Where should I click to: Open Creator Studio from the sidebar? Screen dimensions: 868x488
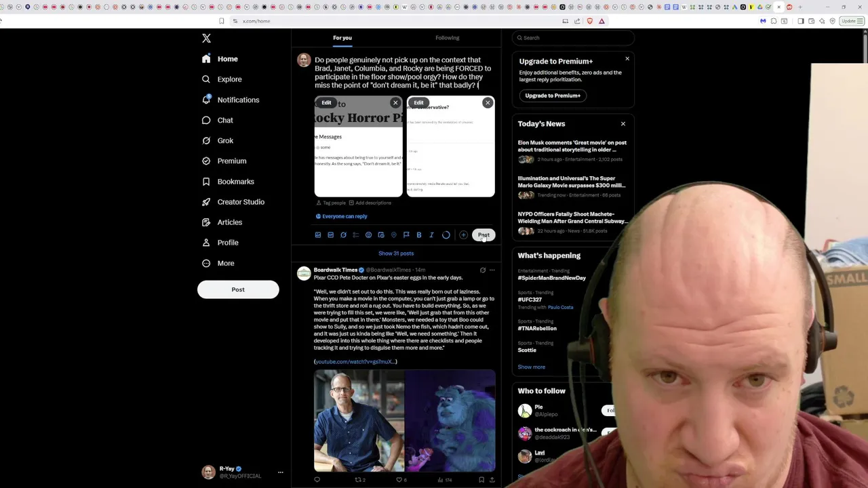point(233,202)
